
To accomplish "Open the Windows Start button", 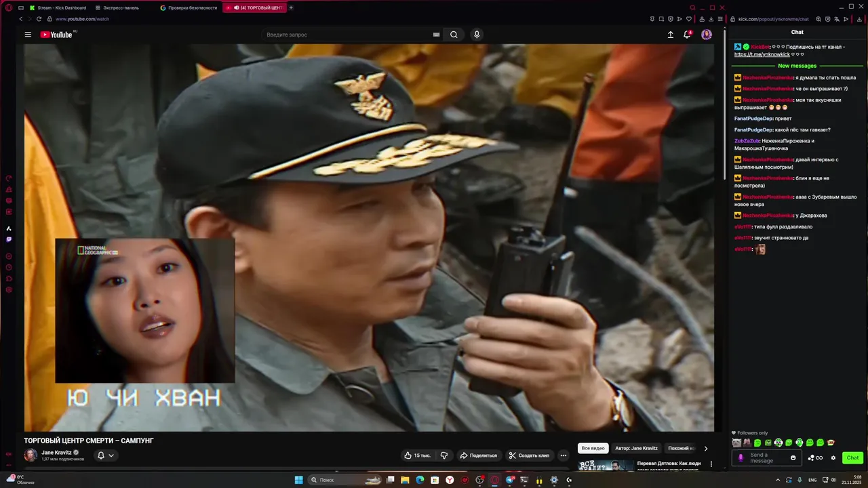I will point(299,480).
